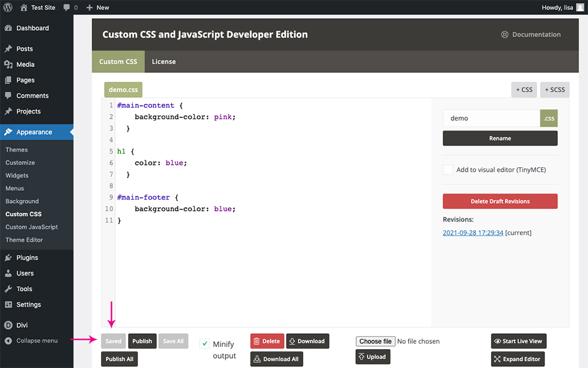
Task: Click the Tools wrench icon
Action: coord(8,289)
